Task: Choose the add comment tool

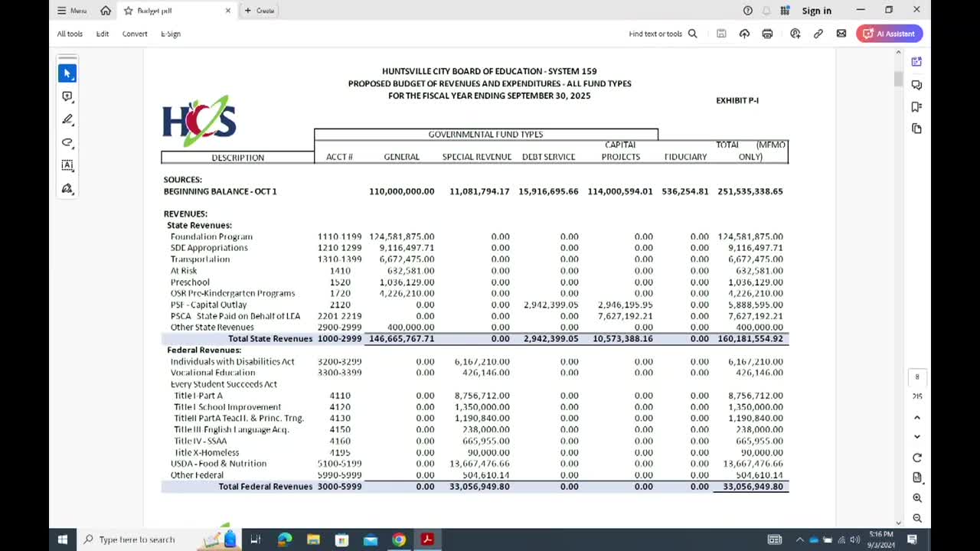Action: [x=67, y=96]
